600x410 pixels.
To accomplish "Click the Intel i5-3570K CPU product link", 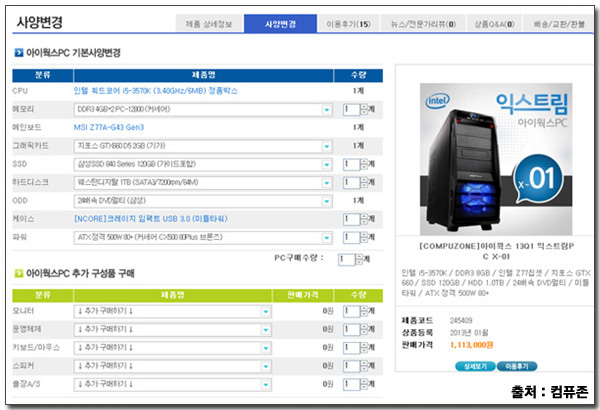I will [155, 91].
